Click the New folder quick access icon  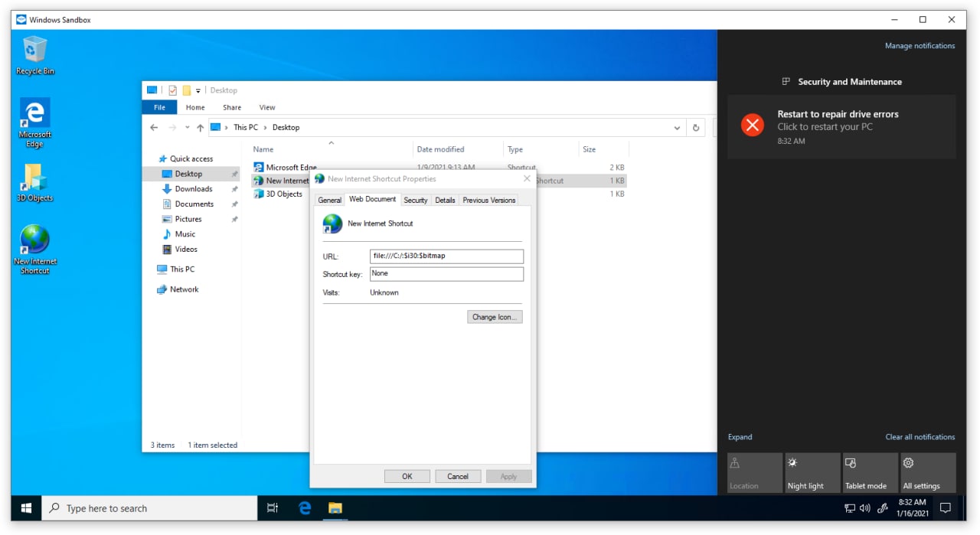click(x=186, y=90)
